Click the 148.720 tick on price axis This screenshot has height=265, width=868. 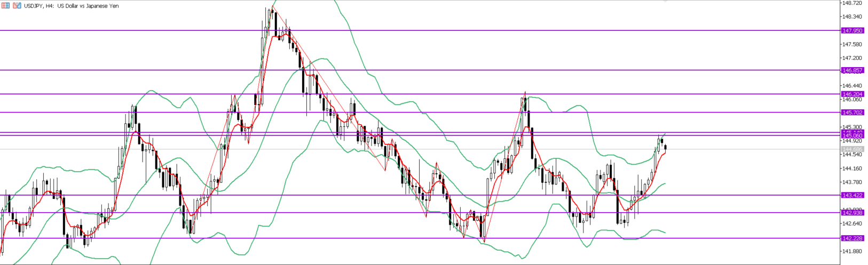pos(853,3)
